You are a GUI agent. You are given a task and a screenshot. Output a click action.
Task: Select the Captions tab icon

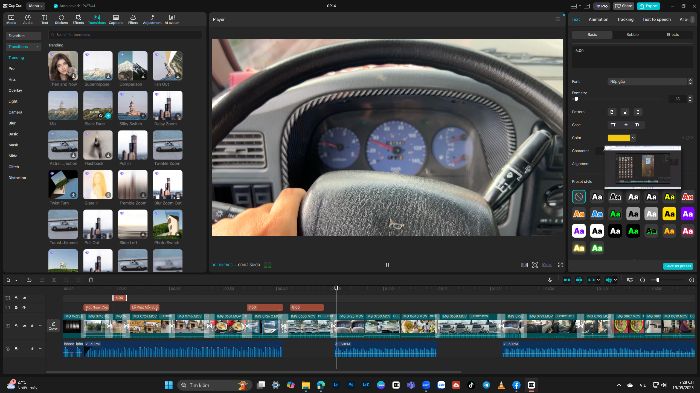[116, 19]
